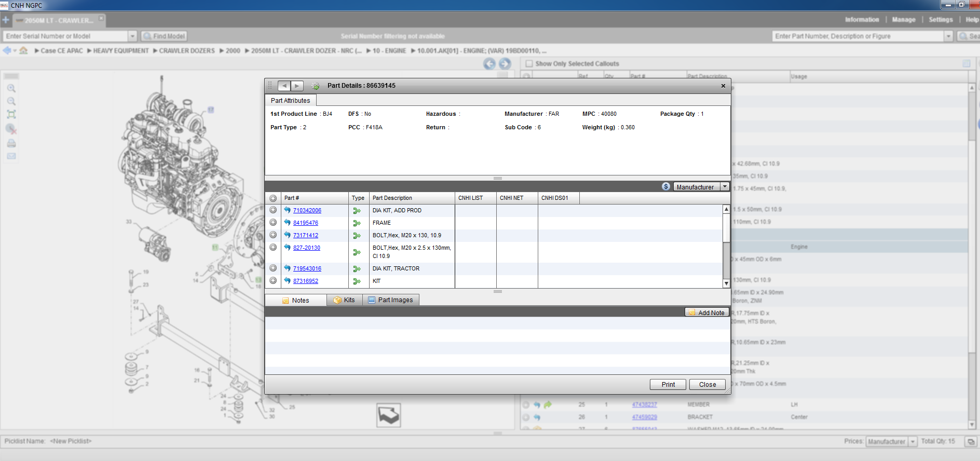The image size is (980, 461).
Task: Click green type icon in DIA KIT, TRACTOR row
Action: tap(357, 269)
